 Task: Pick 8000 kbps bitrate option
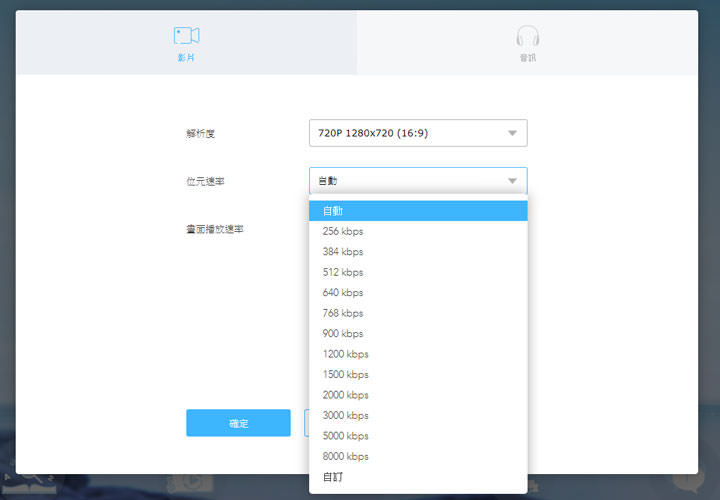418,456
